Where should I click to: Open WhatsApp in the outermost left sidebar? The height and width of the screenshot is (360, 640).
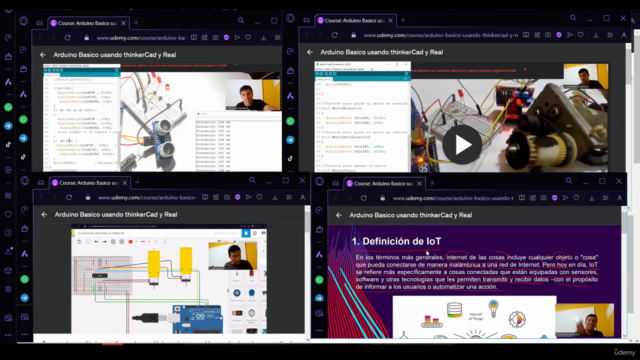tap(8, 107)
